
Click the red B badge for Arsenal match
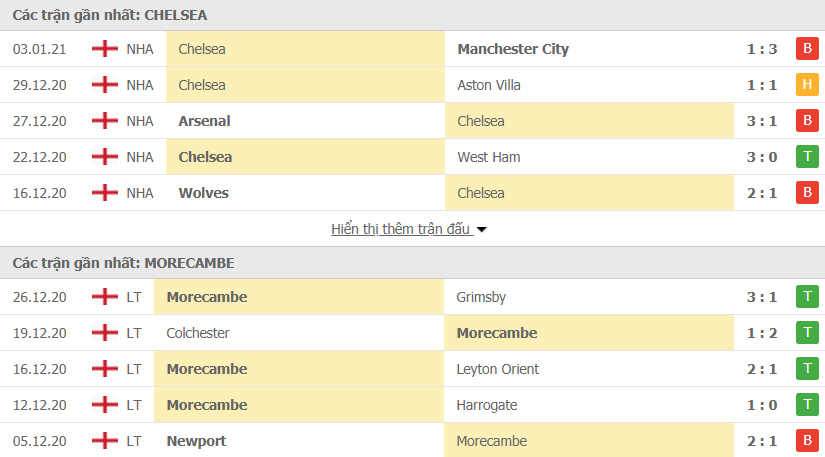click(806, 121)
